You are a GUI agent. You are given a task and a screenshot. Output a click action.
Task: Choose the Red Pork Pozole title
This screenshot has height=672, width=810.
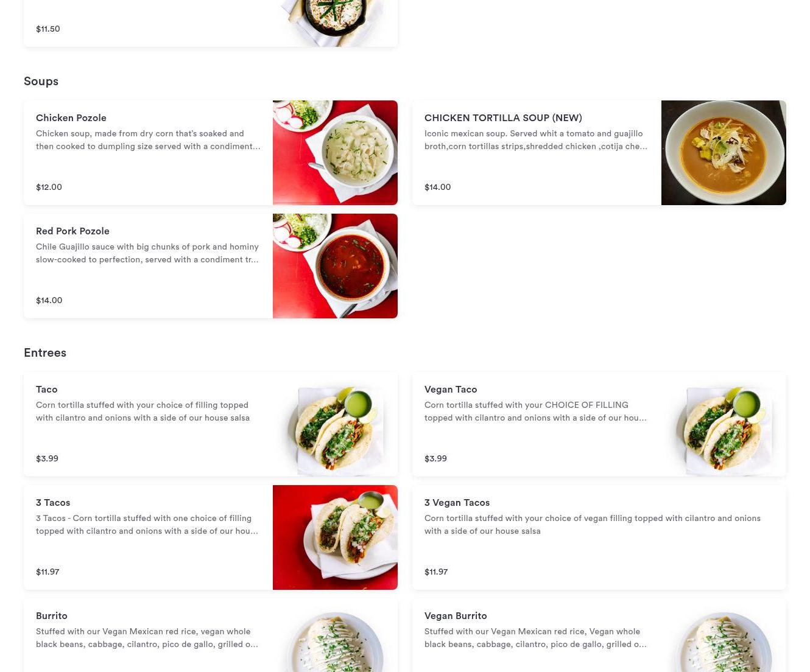pyautogui.click(x=72, y=231)
